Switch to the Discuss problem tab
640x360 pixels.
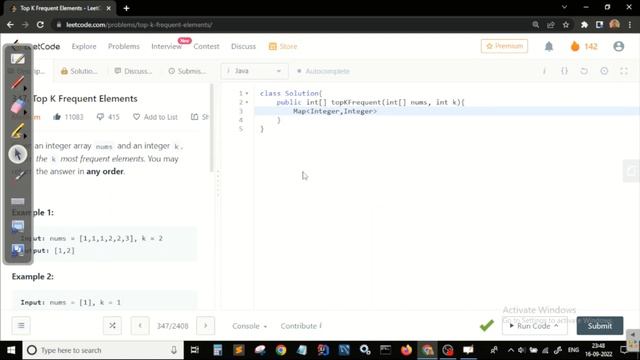coord(133,71)
